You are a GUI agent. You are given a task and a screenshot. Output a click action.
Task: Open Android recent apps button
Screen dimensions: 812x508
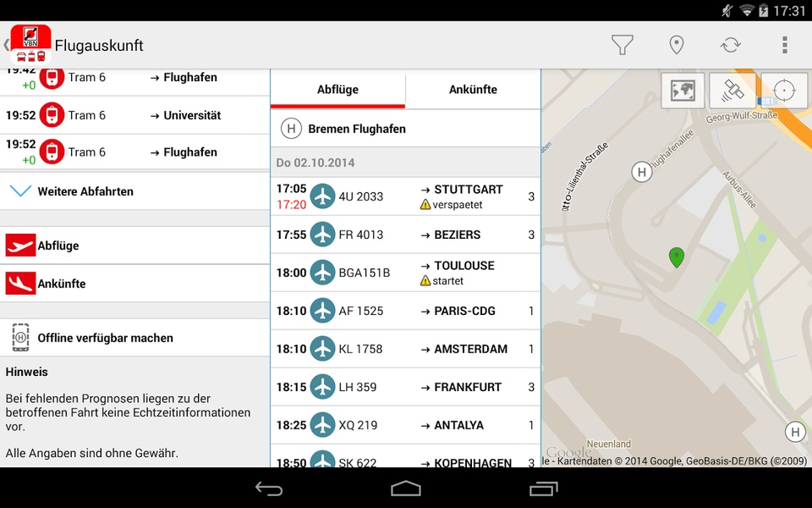pos(543,489)
